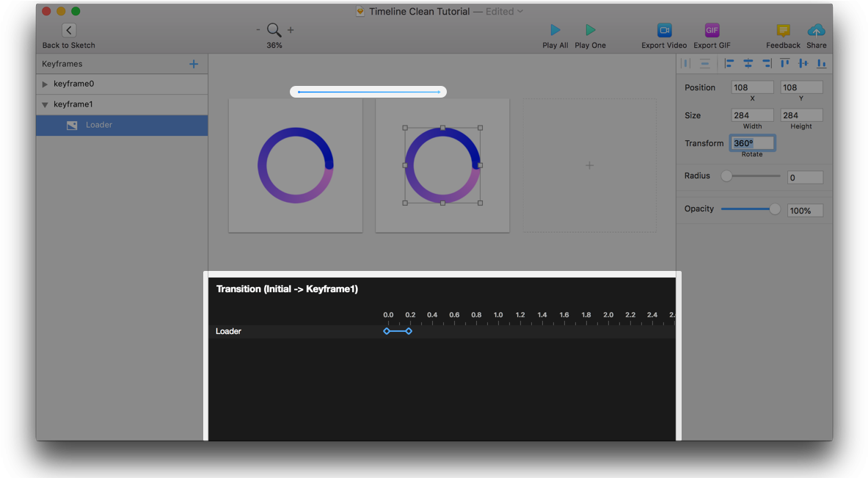The image size is (868, 478).
Task: Expand the keyframe0 disclosure triangle
Action: 45,84
